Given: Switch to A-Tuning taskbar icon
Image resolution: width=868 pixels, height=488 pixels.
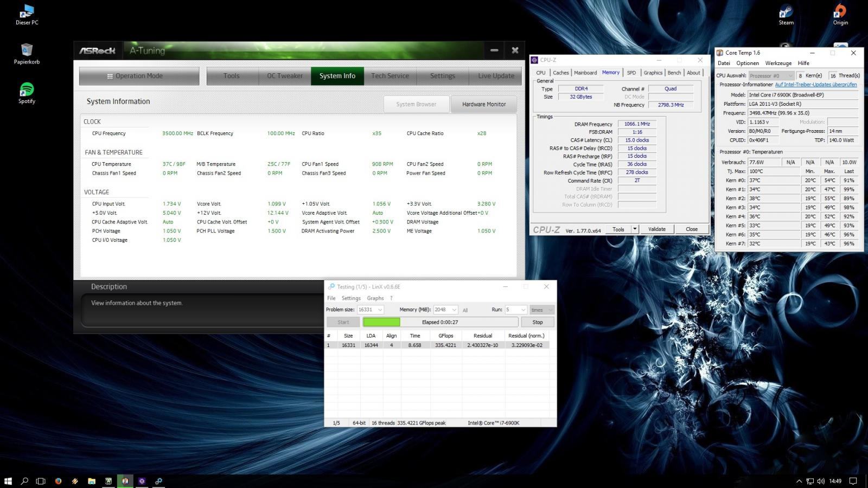Looking at the screenshot, I should (x=108, y=480).
